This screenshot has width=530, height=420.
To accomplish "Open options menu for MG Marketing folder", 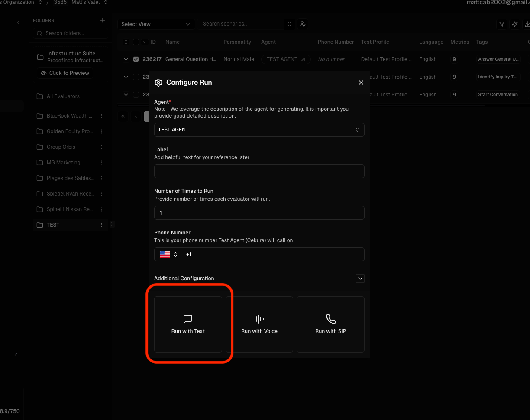I will (x=101, y=163).
